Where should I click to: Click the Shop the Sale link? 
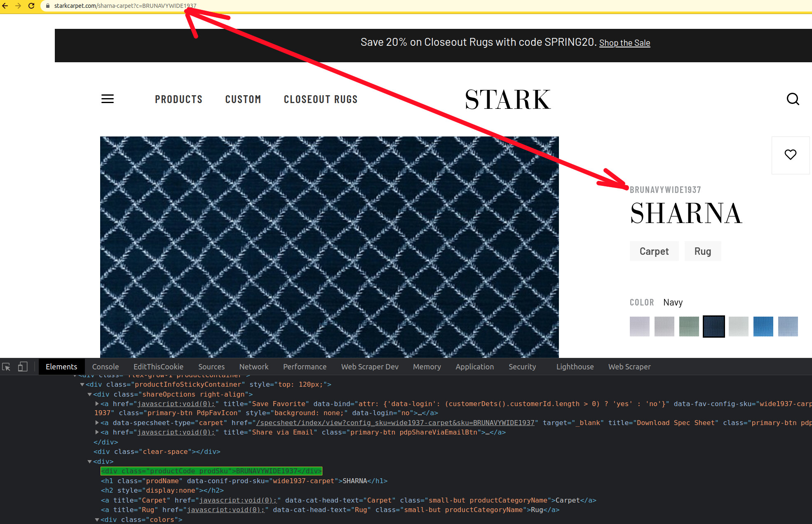pos(624,43)
